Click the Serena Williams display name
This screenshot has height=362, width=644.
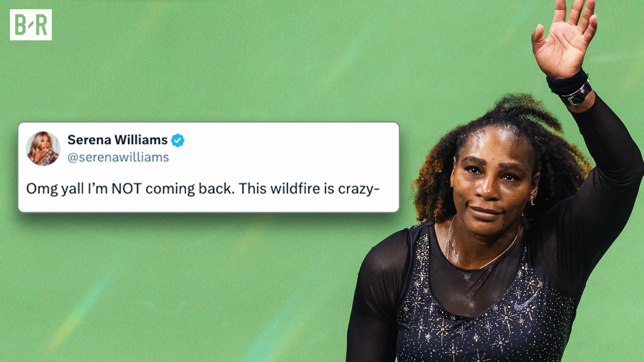pyautogui.click(x=117, y=140)
